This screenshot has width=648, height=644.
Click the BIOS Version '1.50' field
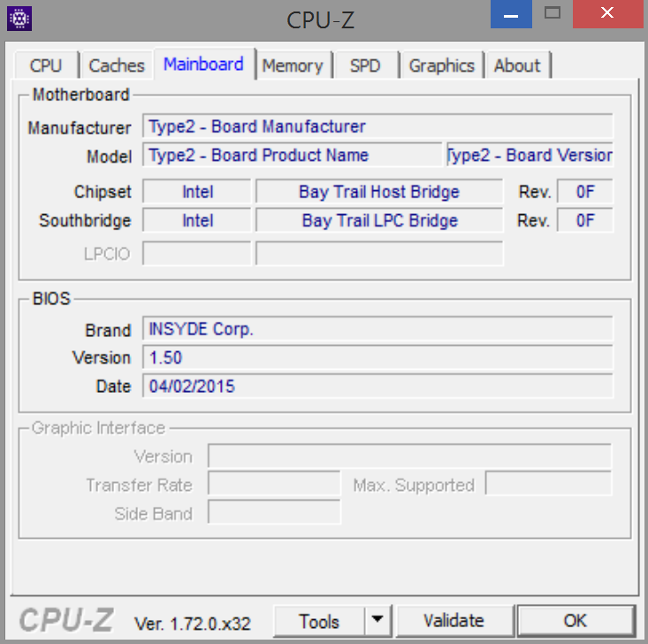pyautogui.click(x=377, y=357)
